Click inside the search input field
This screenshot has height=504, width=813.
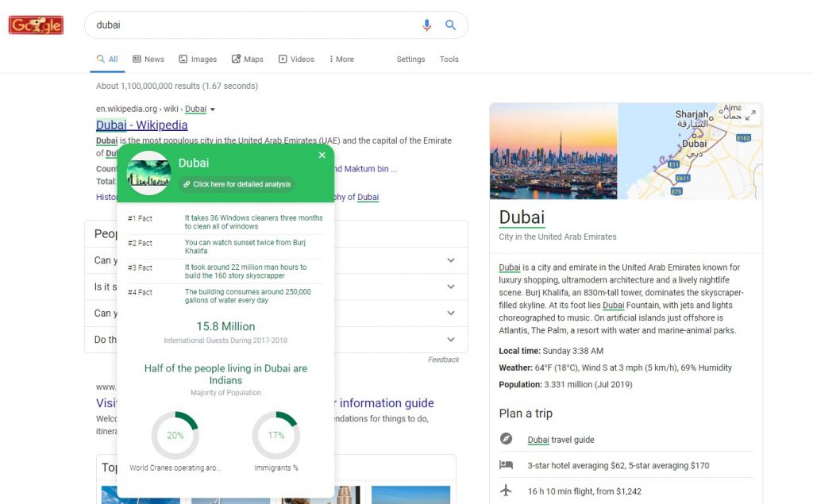[x=254, y=25]
